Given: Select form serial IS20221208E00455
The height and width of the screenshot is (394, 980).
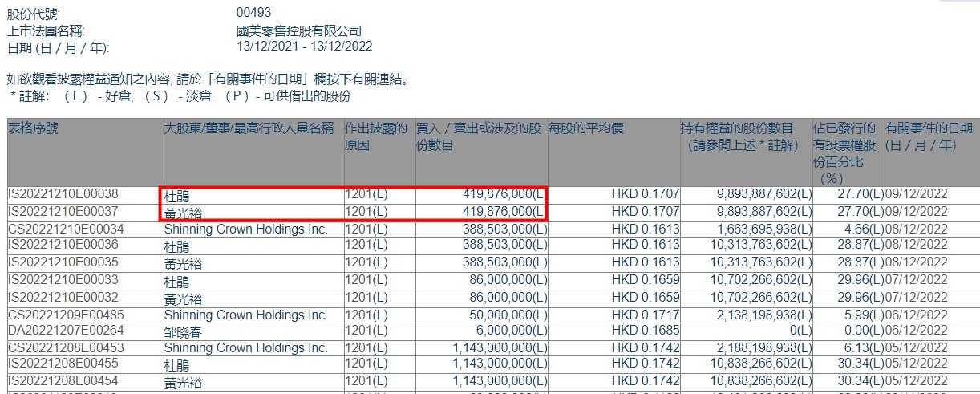Looking at the screenshot, I should (63, 364).
